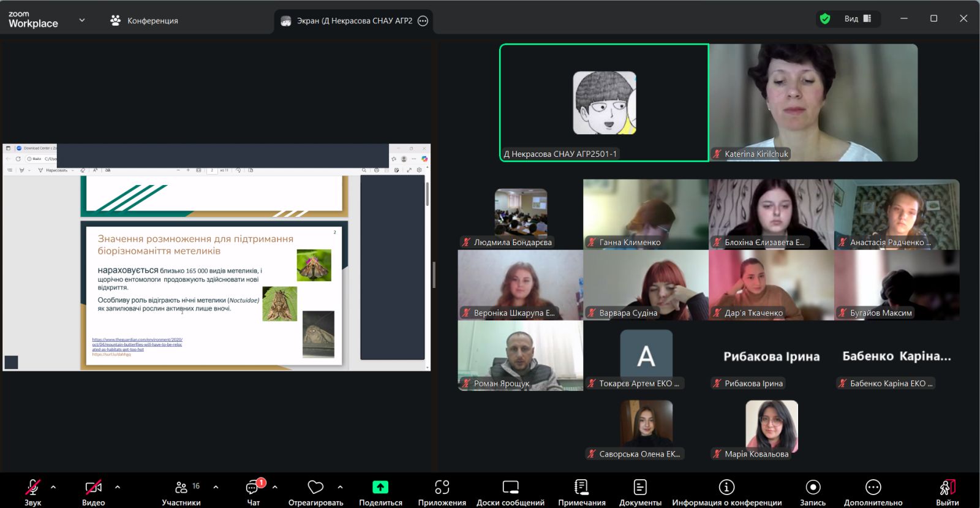Image resolution: width=980 pixels, height=508 pixels.
Task: Open the Документы docs icon
Action: click(x=640, y=488)
